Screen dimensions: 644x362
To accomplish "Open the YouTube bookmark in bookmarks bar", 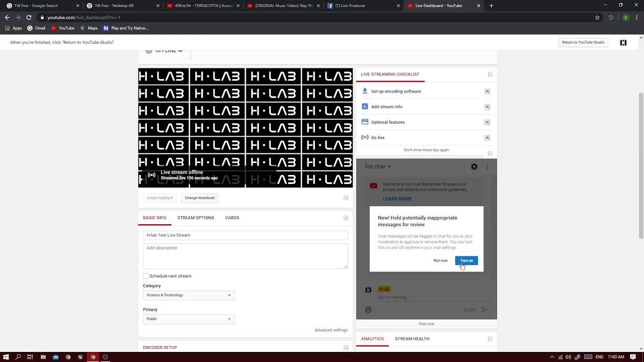I will (63, 28).
